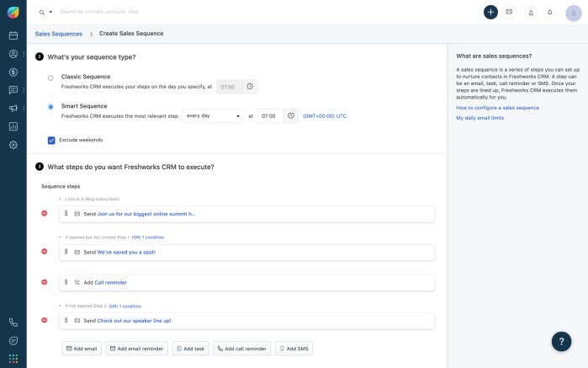
Task: Click the search by contact, account, deal field
Action: pyautogui.click(x=99, y=12)
